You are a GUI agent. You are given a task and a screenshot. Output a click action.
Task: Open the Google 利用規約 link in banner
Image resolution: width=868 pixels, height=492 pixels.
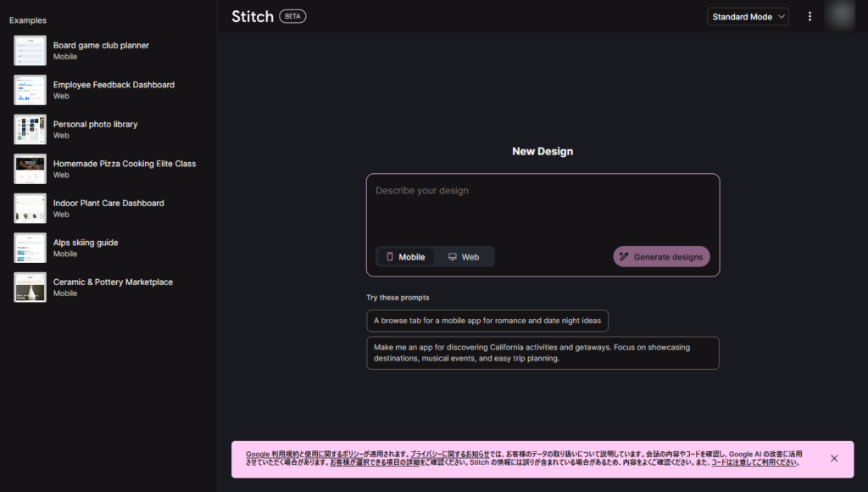[272, 455]
